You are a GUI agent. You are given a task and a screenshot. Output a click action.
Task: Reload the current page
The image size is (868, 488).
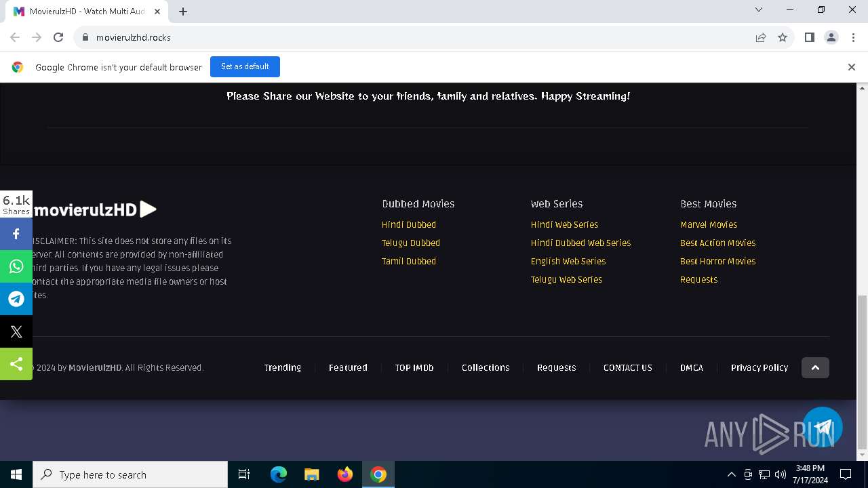(58, 37)
